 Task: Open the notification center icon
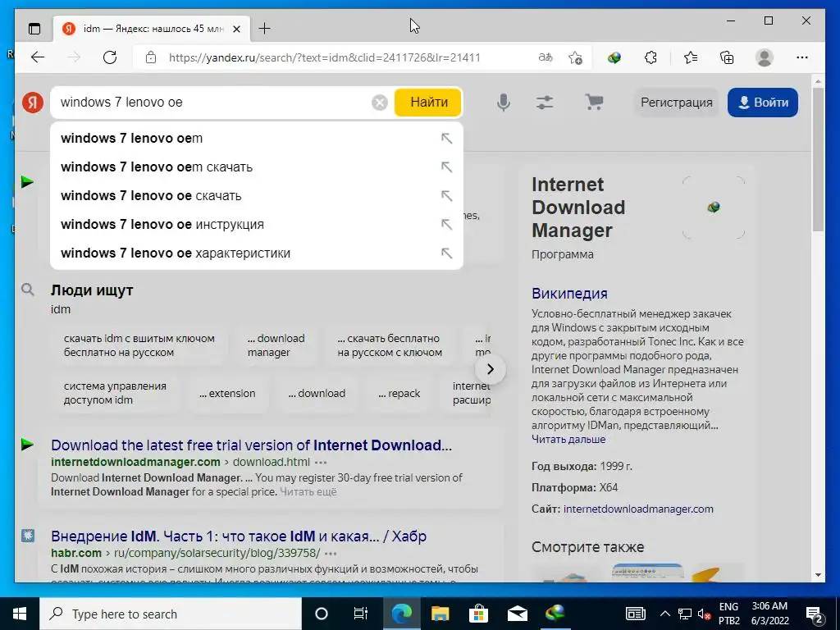[815, 614]
